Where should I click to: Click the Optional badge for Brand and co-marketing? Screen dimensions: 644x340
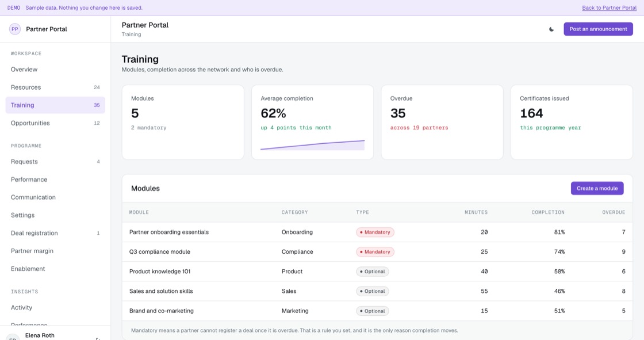[x=373, y=311]
